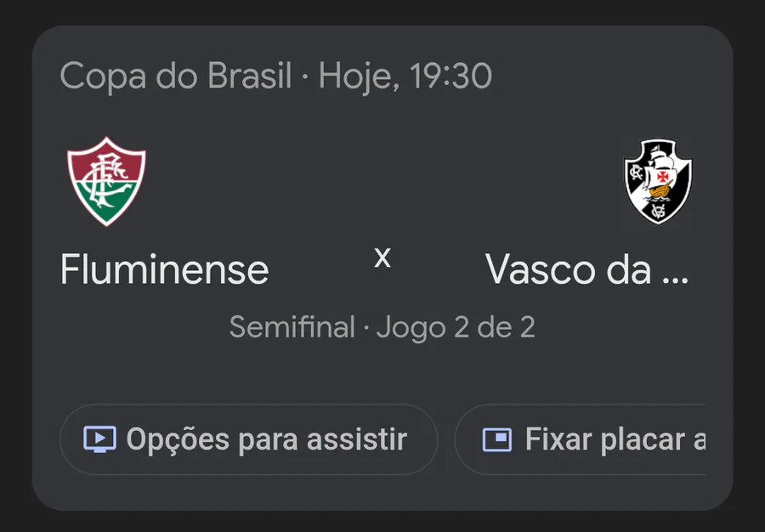This screenshot has height=532, width=765.
Task: Click the x versus separator between teams
Action: coord(382,258)
